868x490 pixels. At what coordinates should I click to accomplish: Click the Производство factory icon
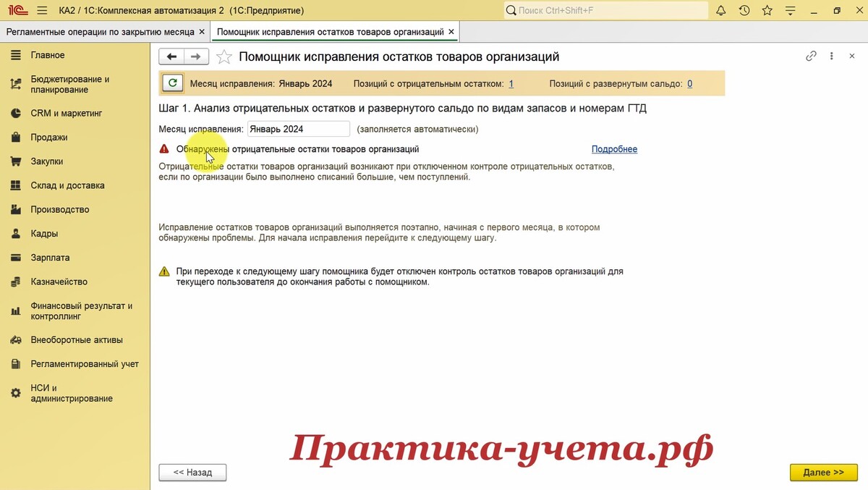pos(15,210)
